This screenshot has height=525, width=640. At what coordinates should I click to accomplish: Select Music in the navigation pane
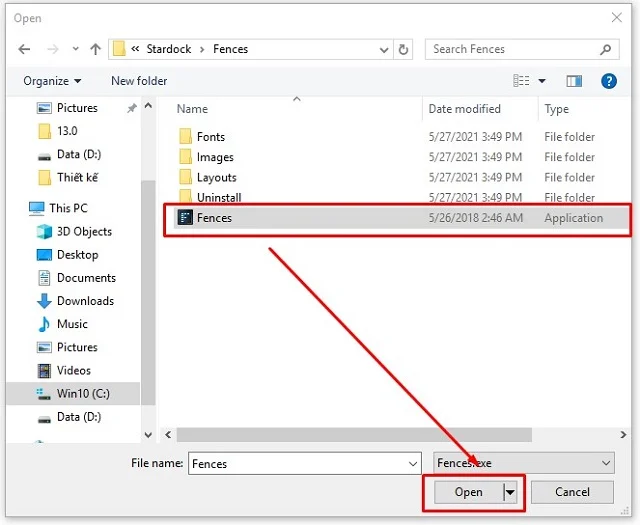coord(72,324)
